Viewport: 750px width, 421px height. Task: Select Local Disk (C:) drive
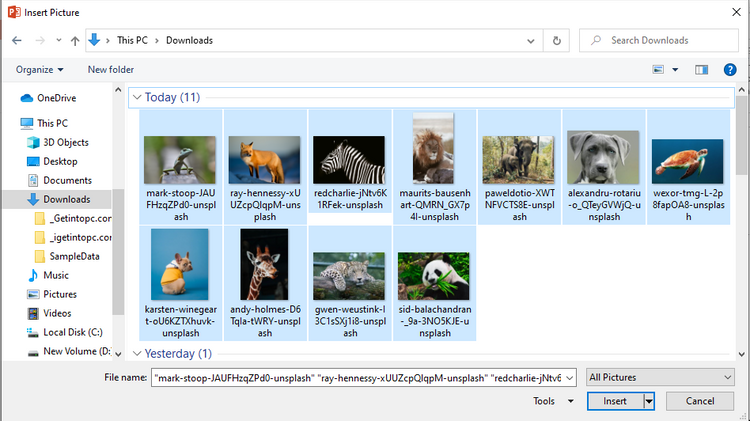[73, 332]
